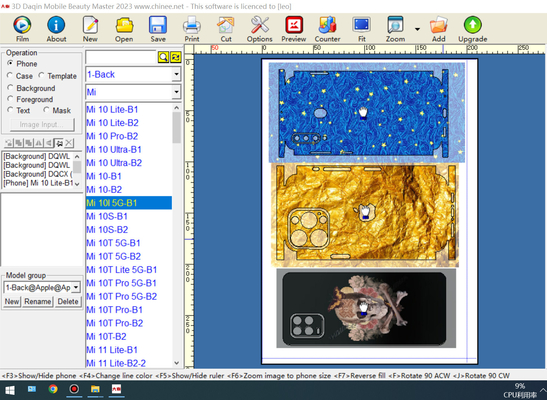This screenshot has height=400, width=547.
Task: Select Mi 10T-B2 in model list
Action: 129,337
